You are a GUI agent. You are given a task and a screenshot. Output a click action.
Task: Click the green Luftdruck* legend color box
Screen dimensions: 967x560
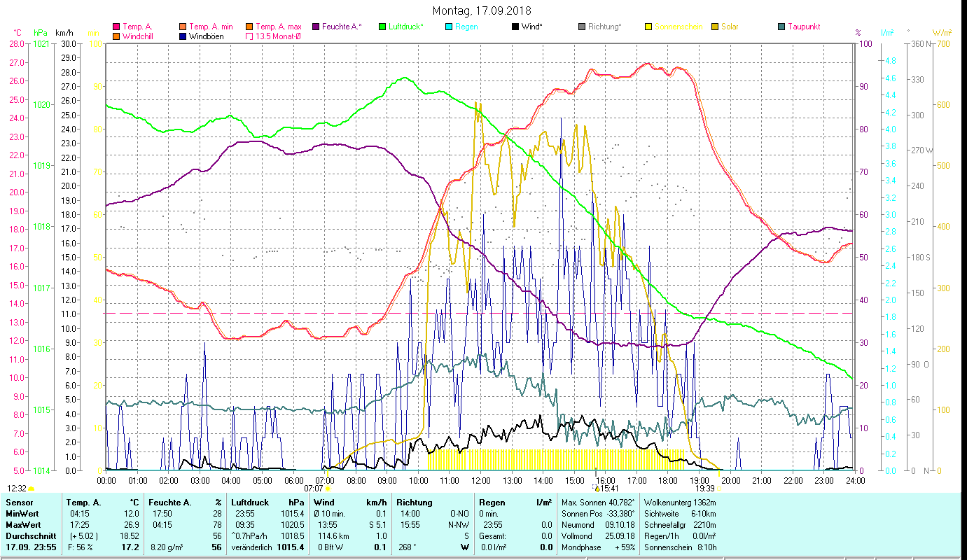pyautogui.click(x=382, y=27)
